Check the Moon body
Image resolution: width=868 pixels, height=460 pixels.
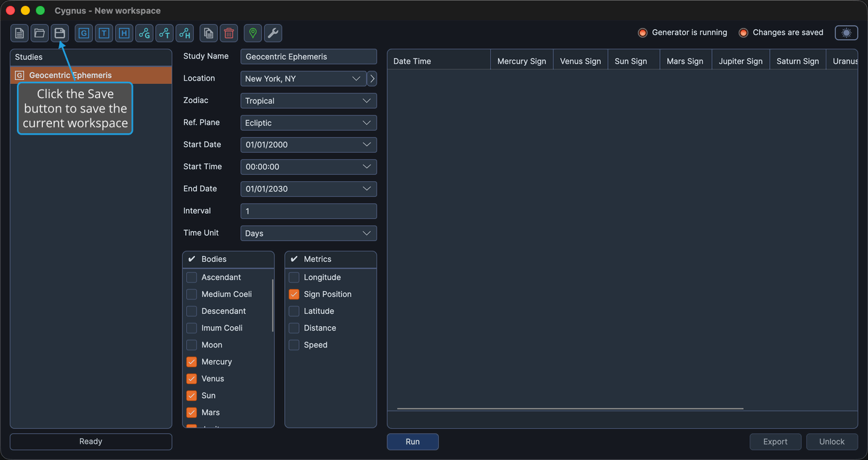coord(192,345)
